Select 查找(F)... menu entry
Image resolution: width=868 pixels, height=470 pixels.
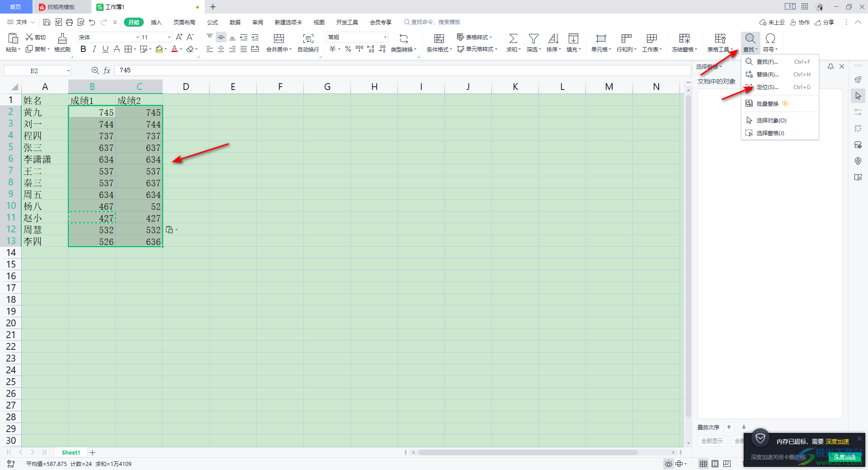coord(780,62)
